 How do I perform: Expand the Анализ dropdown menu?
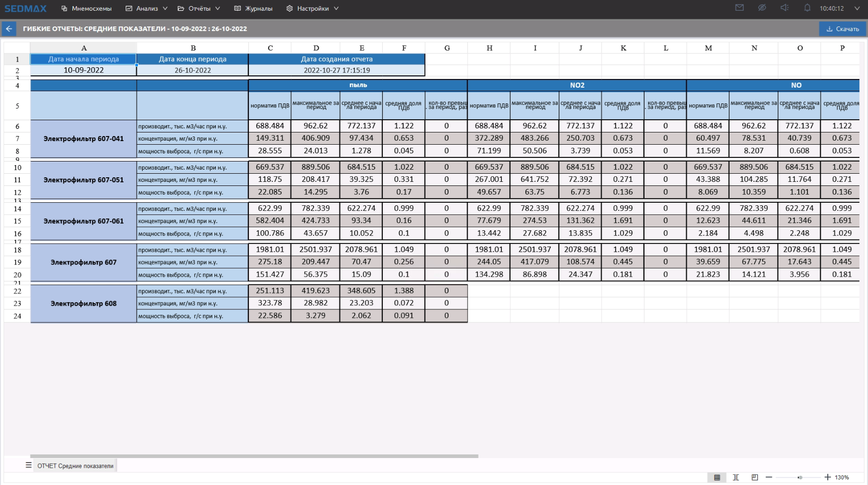(147, 9)
